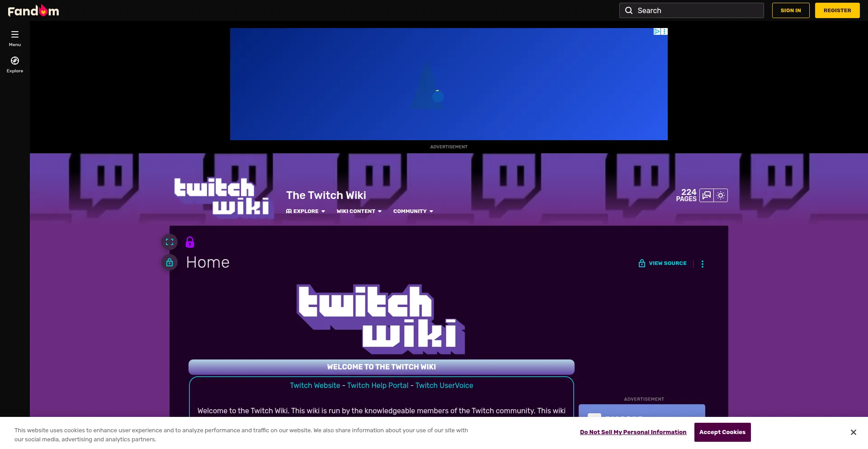The height and width of the screenshot is (449, 868).
Task: Click the discussions speech-bubble icon
Action: (x=707, y=195)
